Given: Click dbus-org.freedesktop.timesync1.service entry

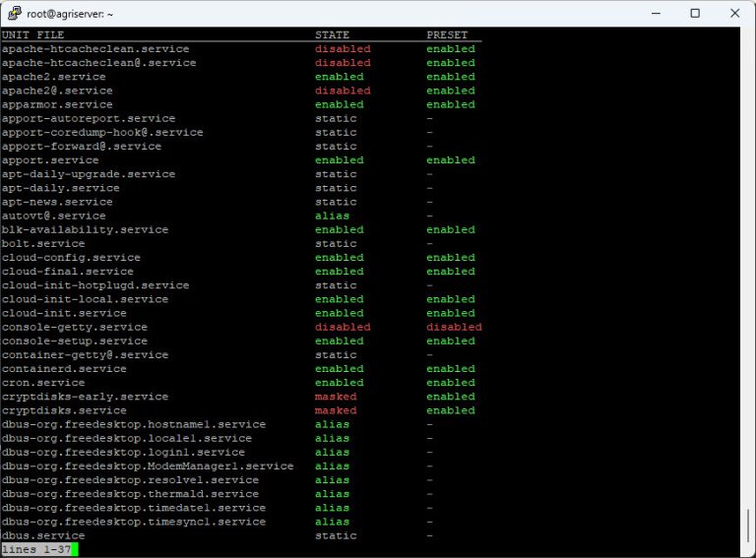Looking at the screenshot, I should click(134, 522).
